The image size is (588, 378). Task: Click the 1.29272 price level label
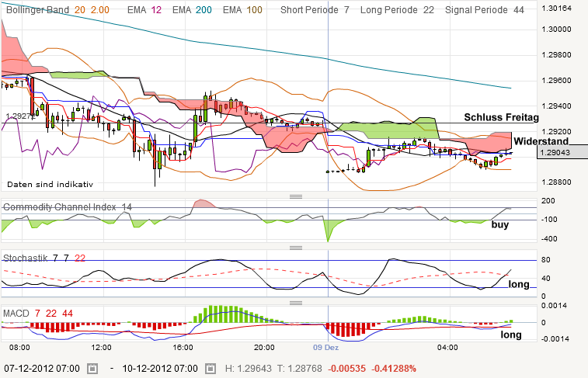pos(21,116)
